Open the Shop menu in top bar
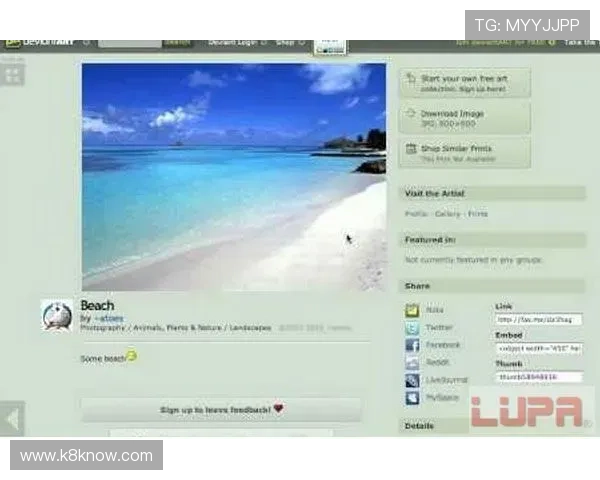Screen dimensions: 600x480 (x=287, y=43)
